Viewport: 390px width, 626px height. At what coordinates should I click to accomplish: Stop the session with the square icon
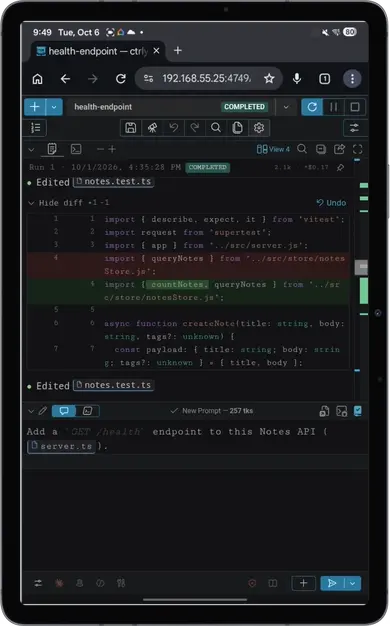tap(354, 107)
